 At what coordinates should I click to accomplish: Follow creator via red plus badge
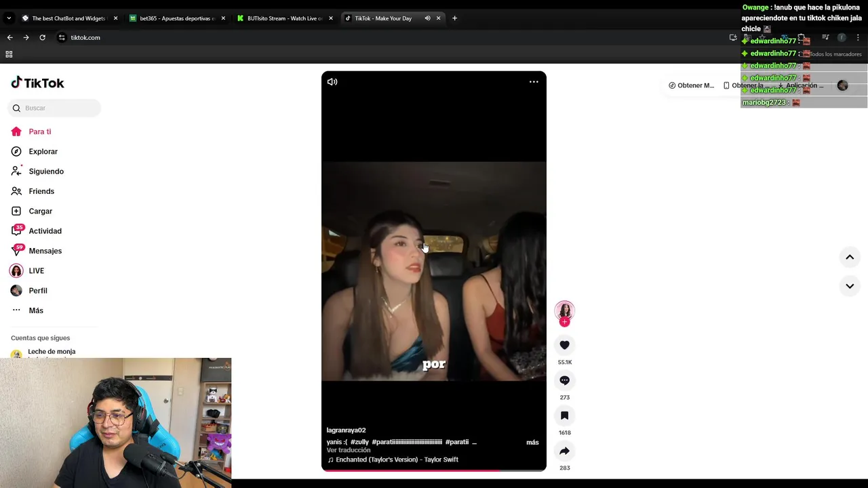[x=564, y=322]
